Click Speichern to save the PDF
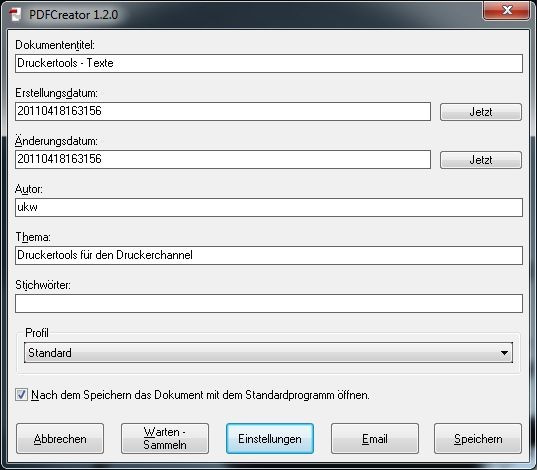 [x=478, y=438]
